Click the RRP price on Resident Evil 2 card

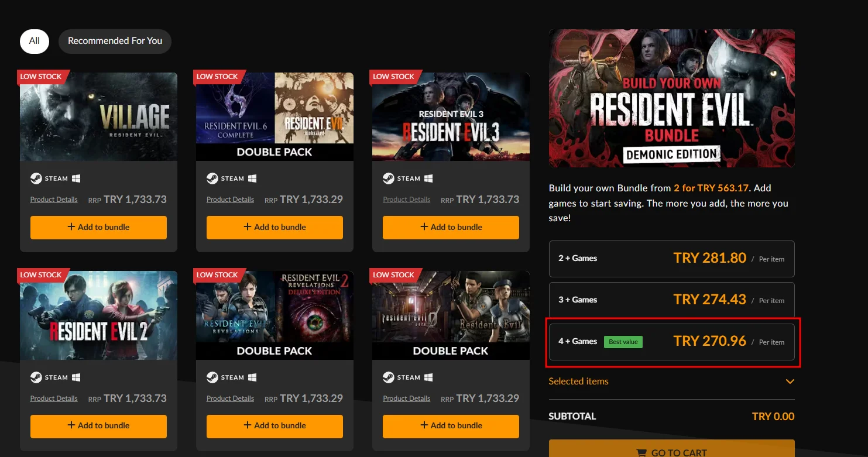(128, 398)
